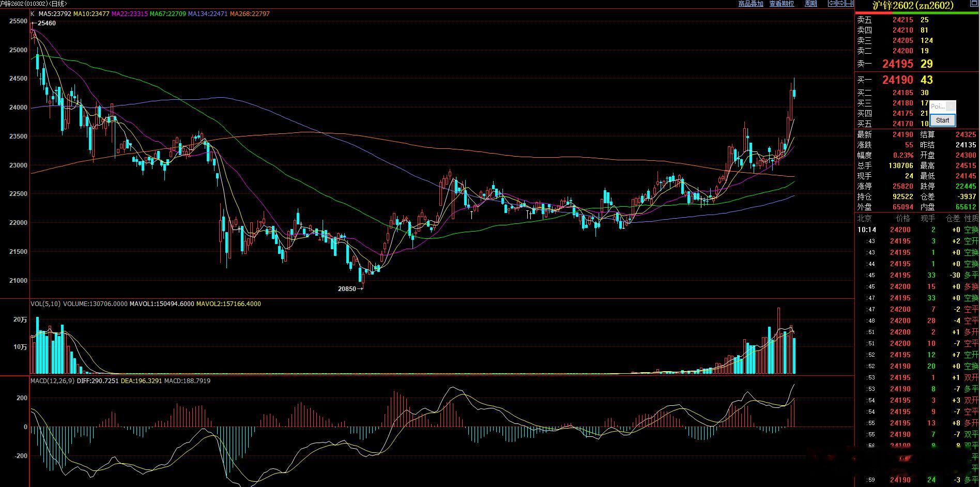
Task: Click the MA5:23792 indicator label
Action: pyautogui.click(x=54, y=14)
